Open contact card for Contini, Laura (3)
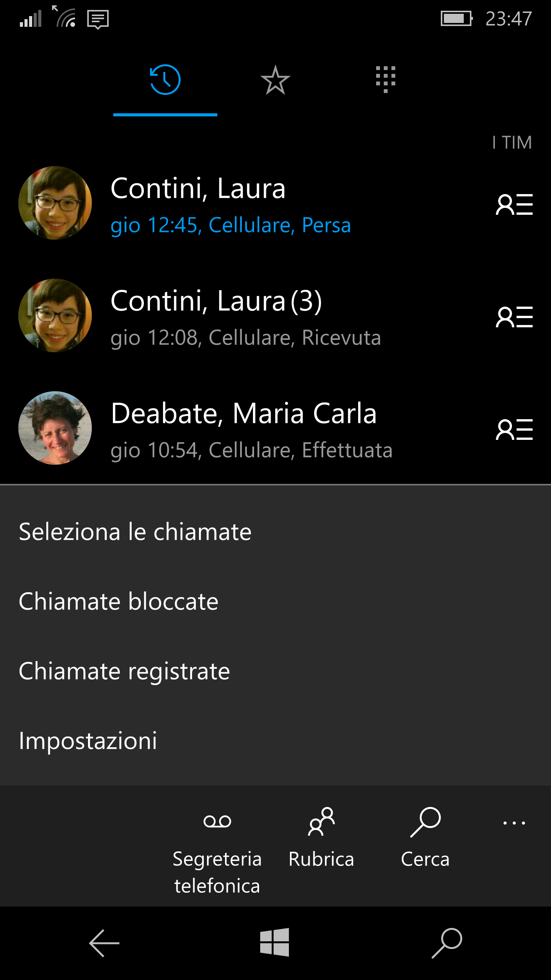This screenshot has height=980, width=551. click(514, 317)
